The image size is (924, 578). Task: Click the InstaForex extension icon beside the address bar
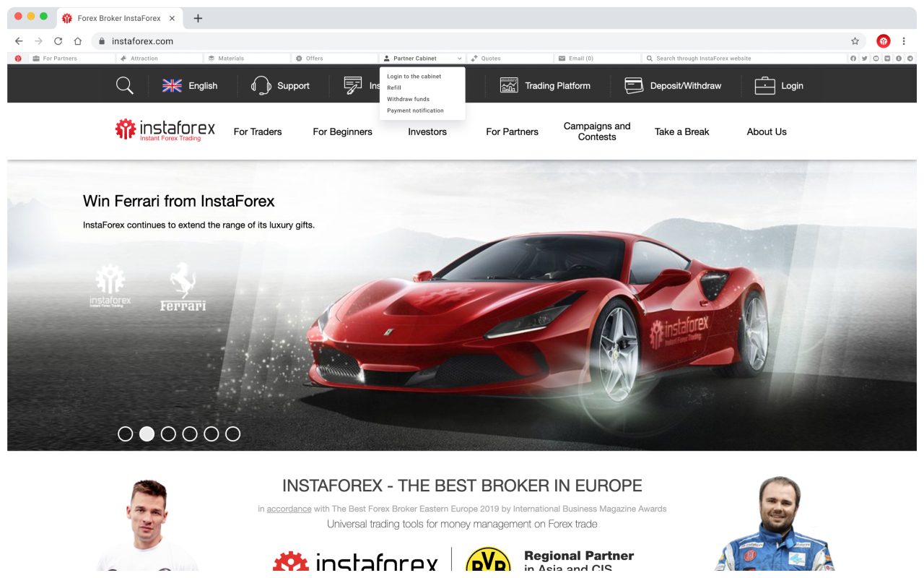click(884, 41)
